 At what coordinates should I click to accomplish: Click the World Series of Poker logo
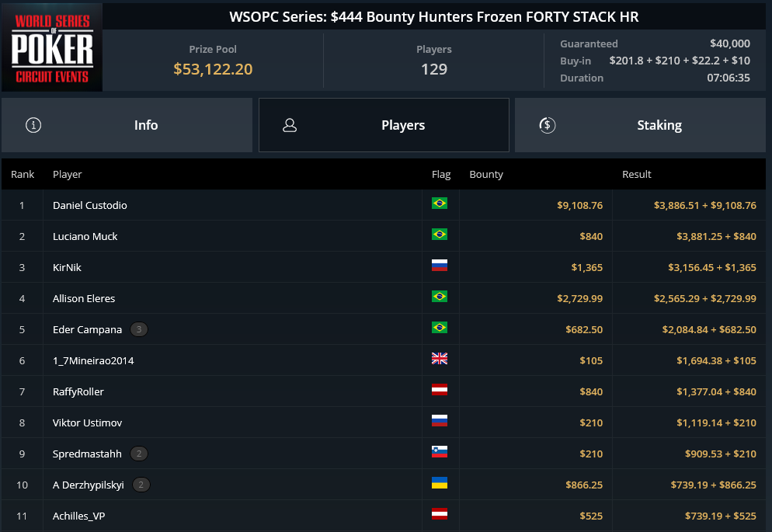[52, 47]
